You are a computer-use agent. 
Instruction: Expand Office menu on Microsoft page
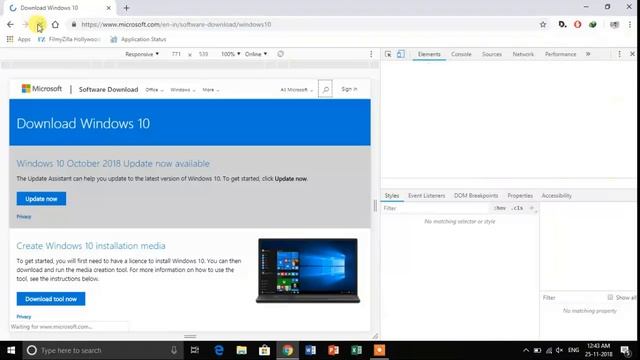click(154, 90)
